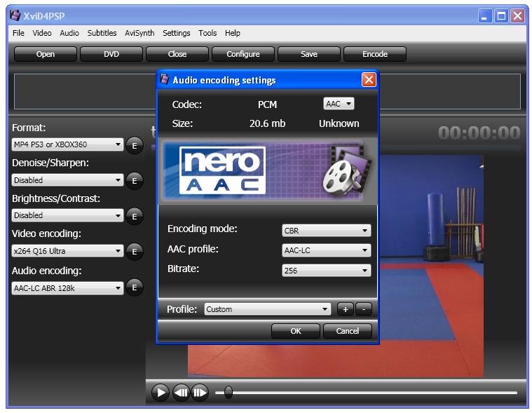The height and width of the screenshot is (413, 532).
Task: Edit Format settings with E button
Action: click(135, 146)
